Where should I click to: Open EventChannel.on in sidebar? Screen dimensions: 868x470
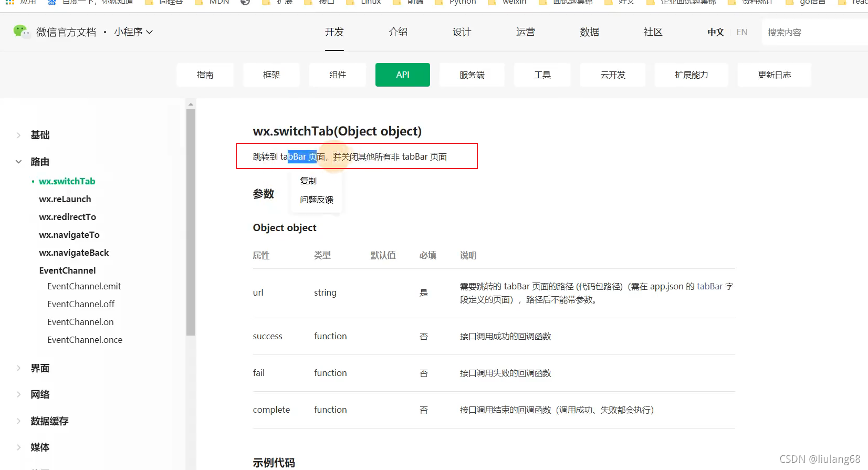click(80, 322)
